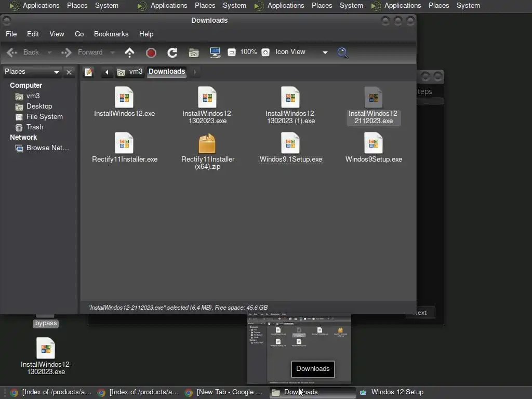
Task: Go up to the parent folder
Action: coord(129,52)
